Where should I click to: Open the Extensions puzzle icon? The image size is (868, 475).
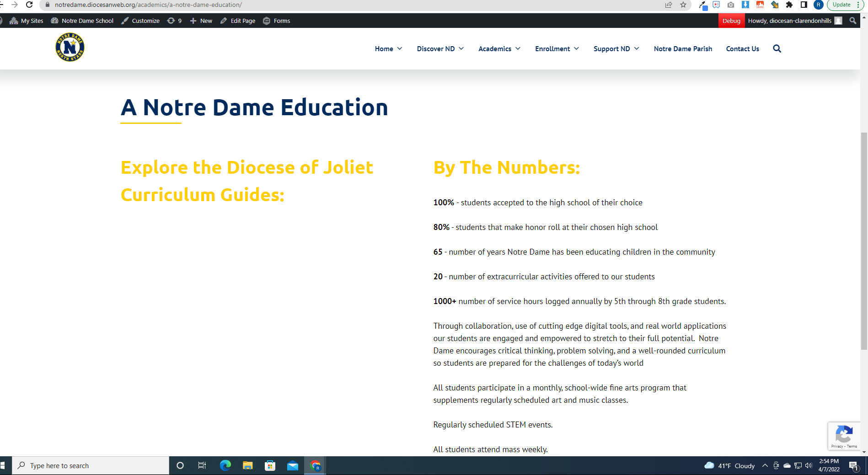(789, 5)
